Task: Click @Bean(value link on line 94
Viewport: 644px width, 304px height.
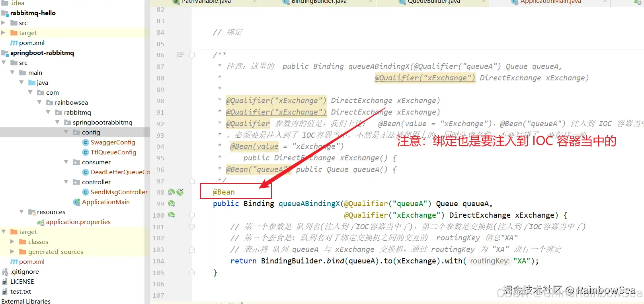Action: (x=254, y=146)
